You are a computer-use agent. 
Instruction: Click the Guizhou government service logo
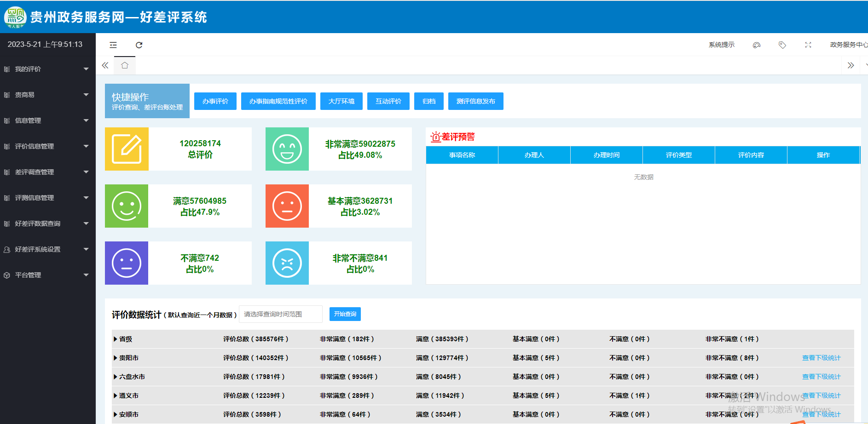(15, 17)
